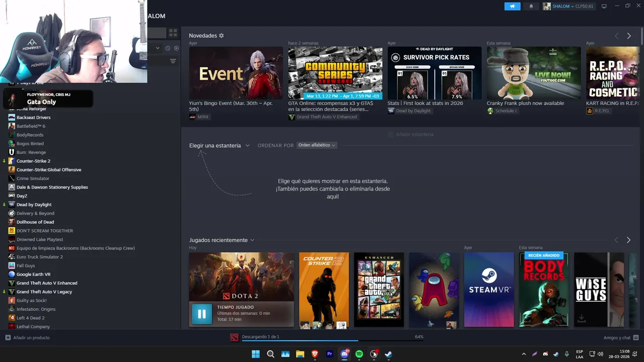Image resolution: width=644 pixels, height=362 pixels.
Task: Open the Windows Start menu
Action: [256, 354]
